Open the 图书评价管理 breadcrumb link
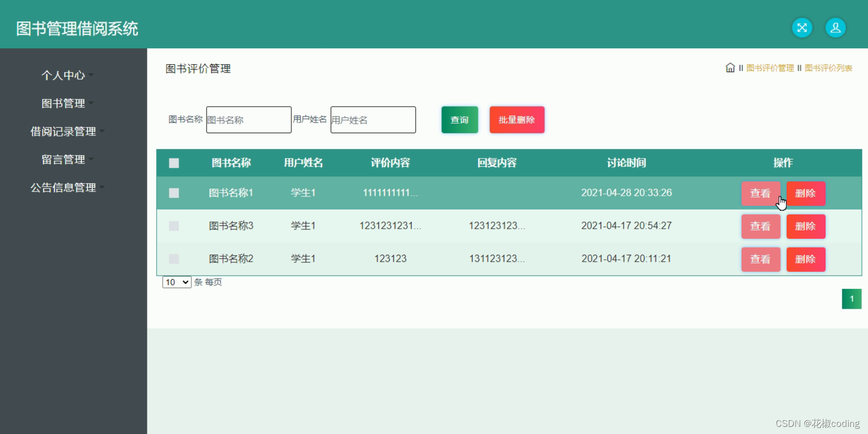 [x=770, y=68]
